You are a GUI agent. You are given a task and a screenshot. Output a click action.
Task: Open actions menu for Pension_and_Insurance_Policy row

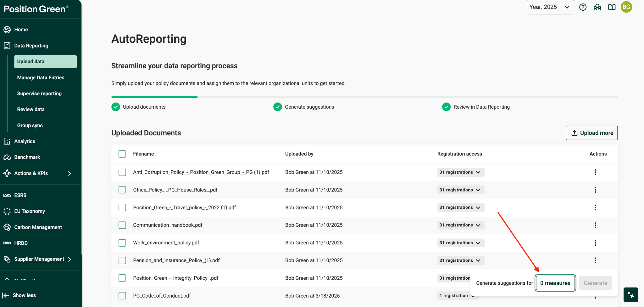[595, 260]
